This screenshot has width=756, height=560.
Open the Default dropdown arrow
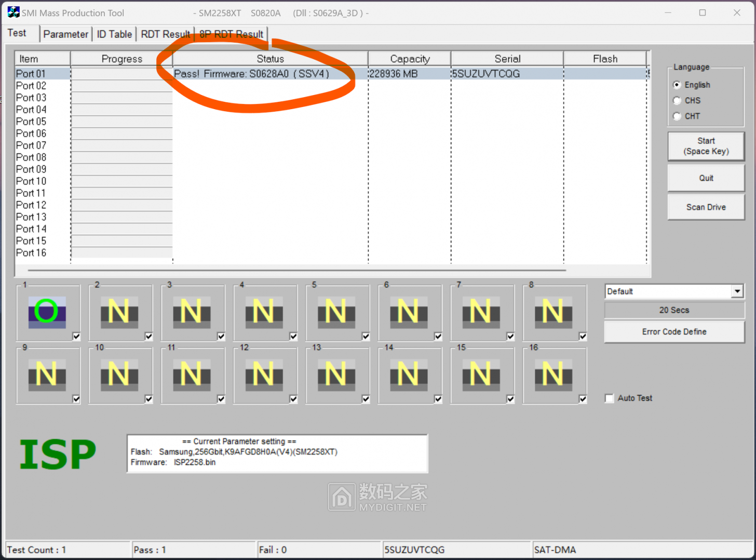click(737, 291)
